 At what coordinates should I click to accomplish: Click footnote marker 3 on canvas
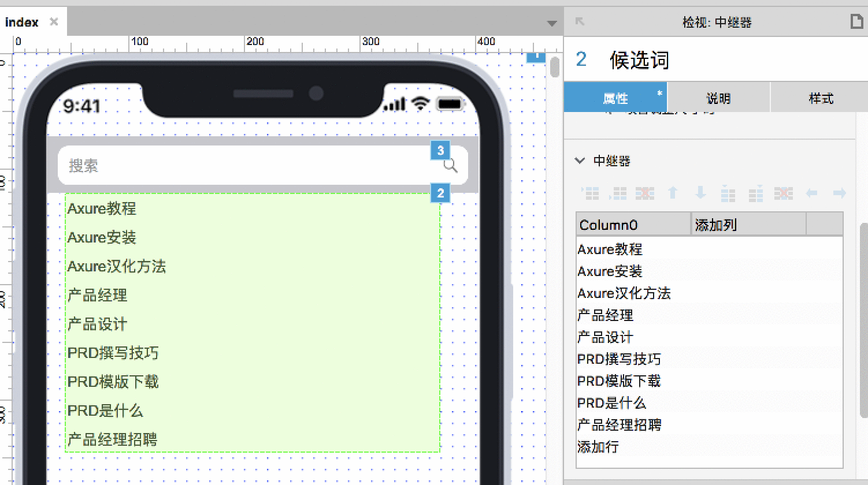pos(440,151)
